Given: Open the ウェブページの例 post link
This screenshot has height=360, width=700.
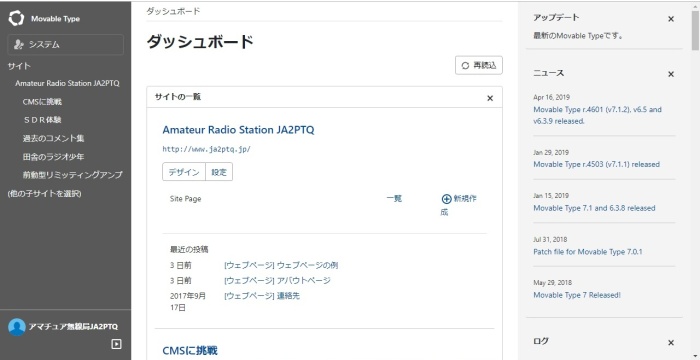Looking at the screenshot, I should click(307, 265).
